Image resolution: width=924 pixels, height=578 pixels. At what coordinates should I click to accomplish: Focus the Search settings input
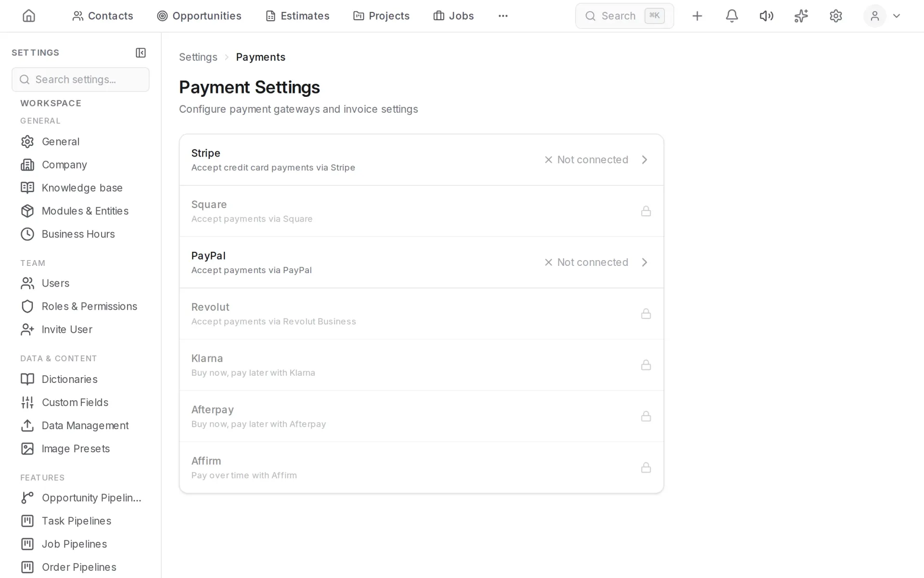pos(80,79)
